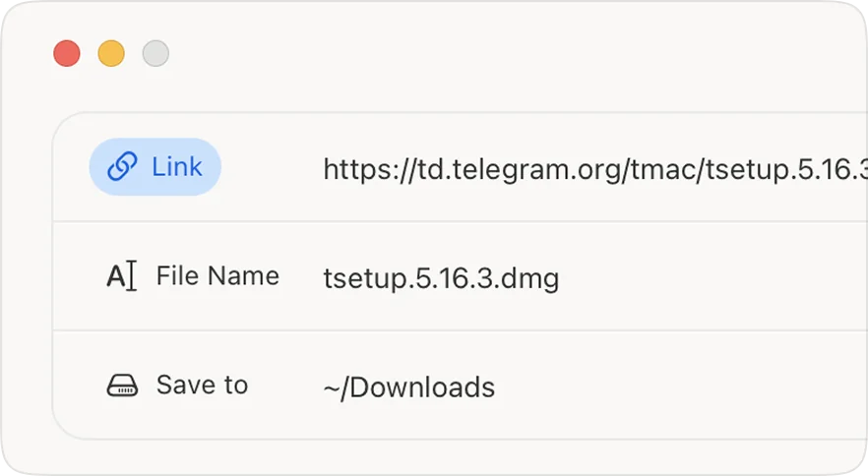
Task: Click the File Name label
Action: (217, 276)
